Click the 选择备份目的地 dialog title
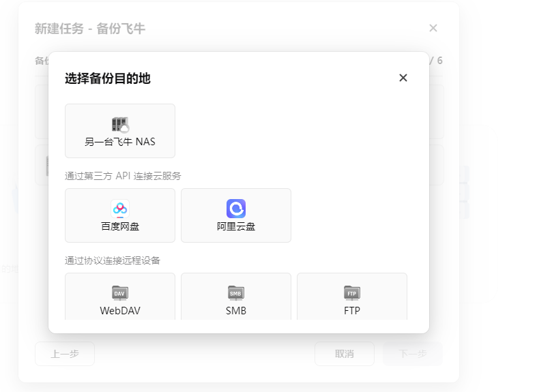The height and width of the screenshot is (392, 537). (108, 78)
